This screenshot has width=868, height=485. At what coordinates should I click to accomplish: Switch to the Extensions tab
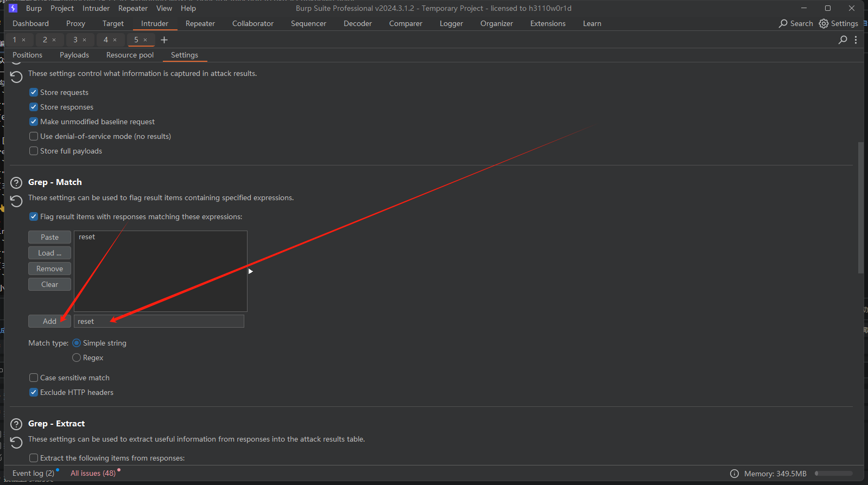tap(548, 23)
